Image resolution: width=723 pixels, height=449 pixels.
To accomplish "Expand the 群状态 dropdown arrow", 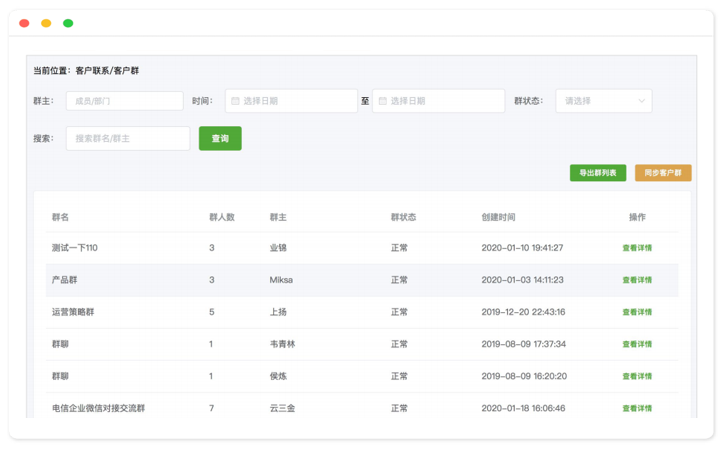I will click(x=641, y=101).
